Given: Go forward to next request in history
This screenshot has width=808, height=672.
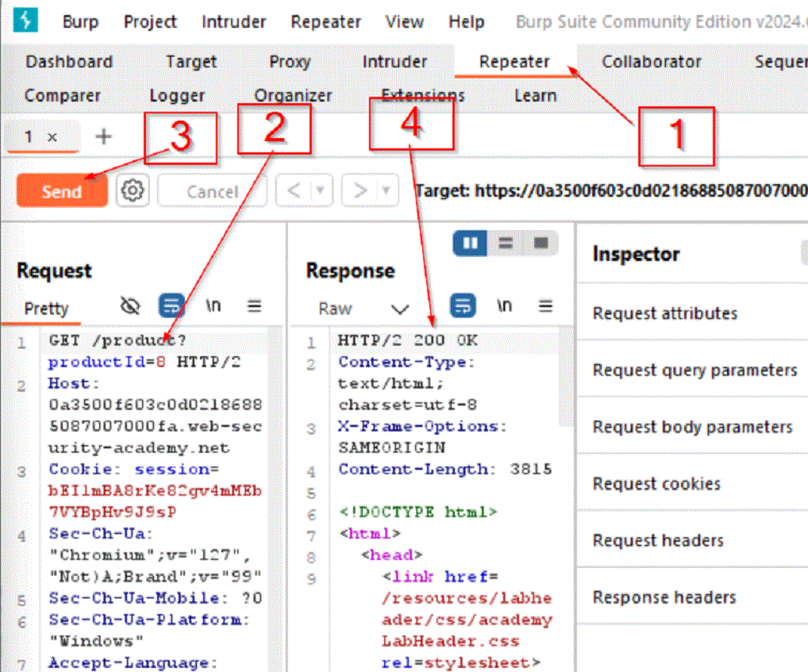Looking at the screenshot, I should point(360,190).
